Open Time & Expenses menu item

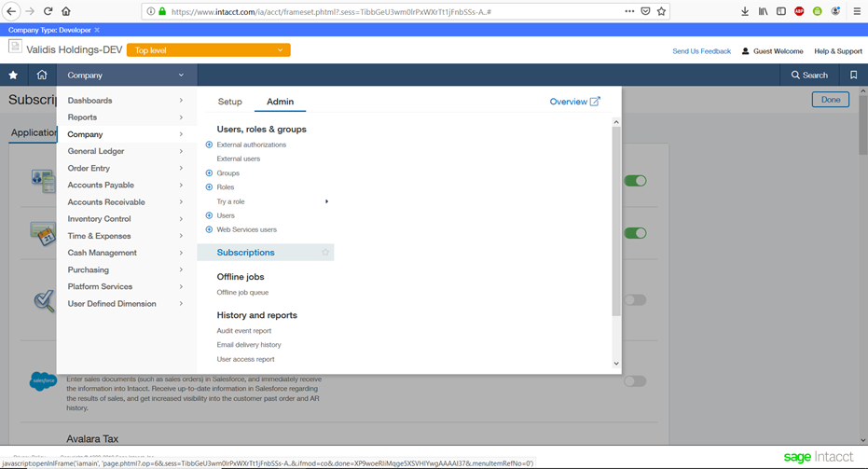pos(99,236)
